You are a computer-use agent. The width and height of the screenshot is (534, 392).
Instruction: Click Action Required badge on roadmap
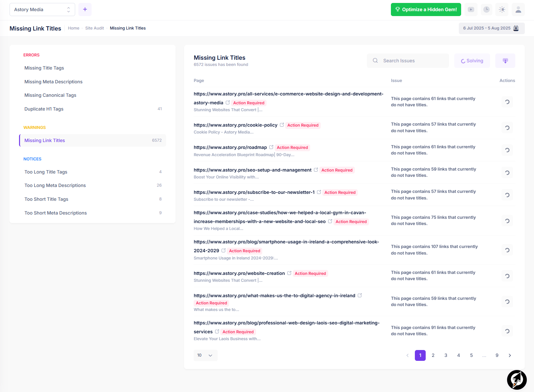point(292,148)
